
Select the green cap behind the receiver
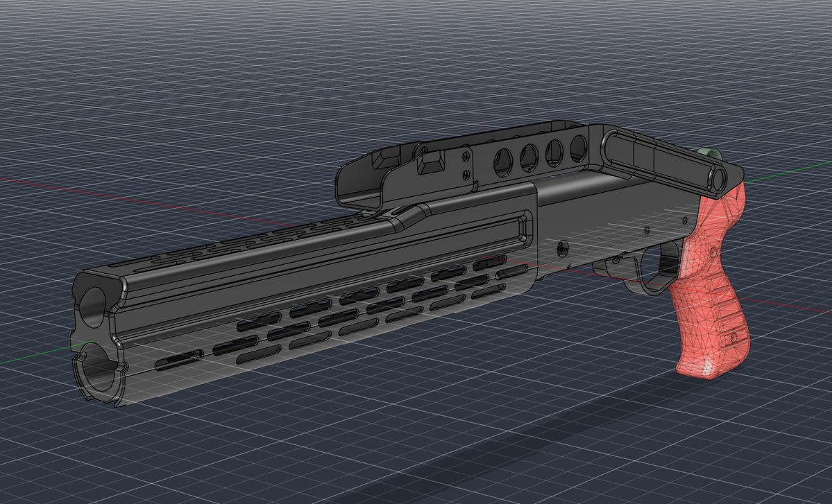click(x=709, y=154)
